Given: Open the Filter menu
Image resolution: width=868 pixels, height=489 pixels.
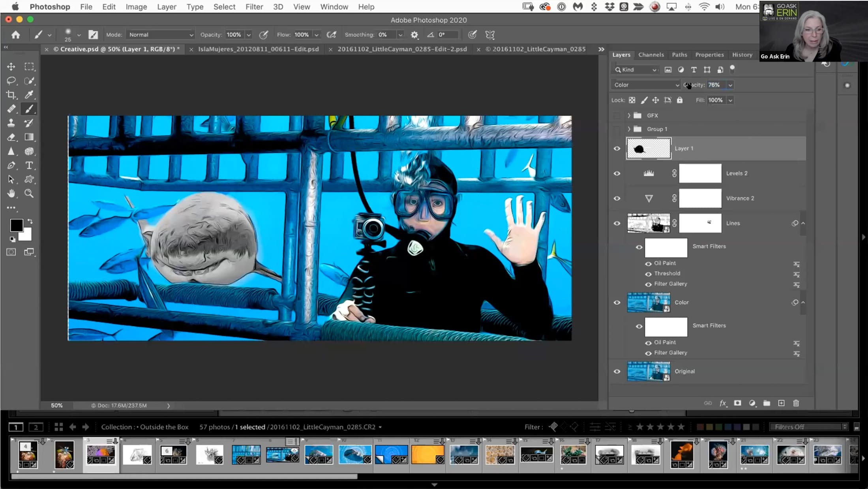Looking at the screenshot, I should 254,7.
